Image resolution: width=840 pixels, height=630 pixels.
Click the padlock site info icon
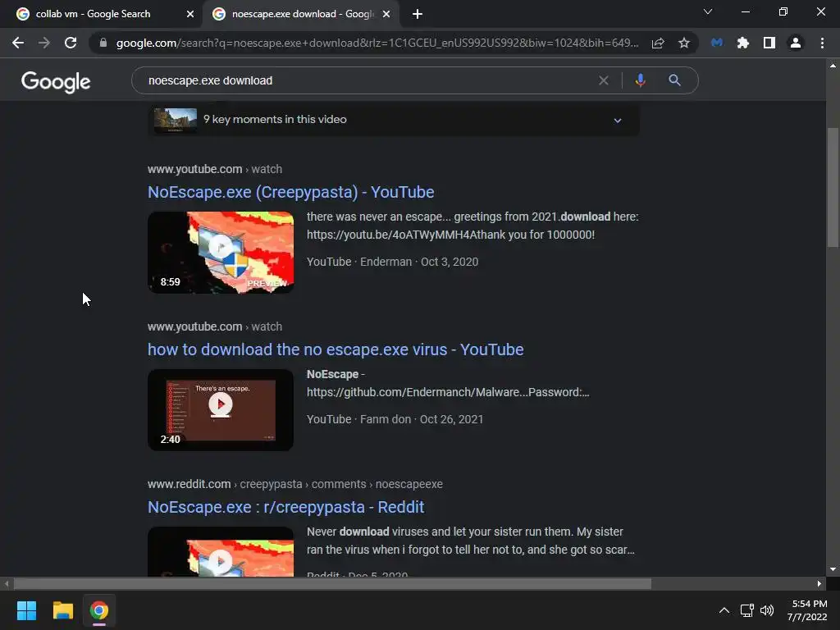(103, 43)
